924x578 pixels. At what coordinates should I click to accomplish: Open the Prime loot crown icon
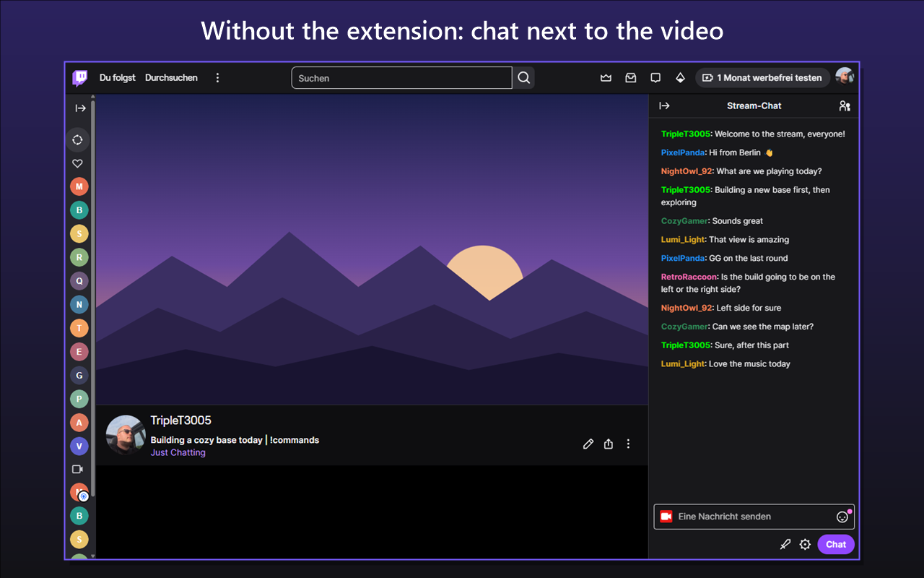pos(606,78)
